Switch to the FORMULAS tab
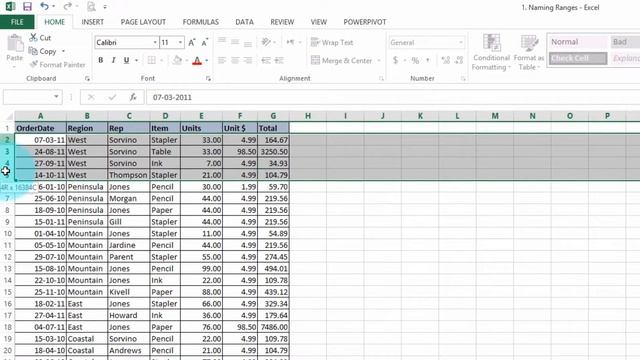This screenshot has height=360, width=640. [x=200, y=22]
